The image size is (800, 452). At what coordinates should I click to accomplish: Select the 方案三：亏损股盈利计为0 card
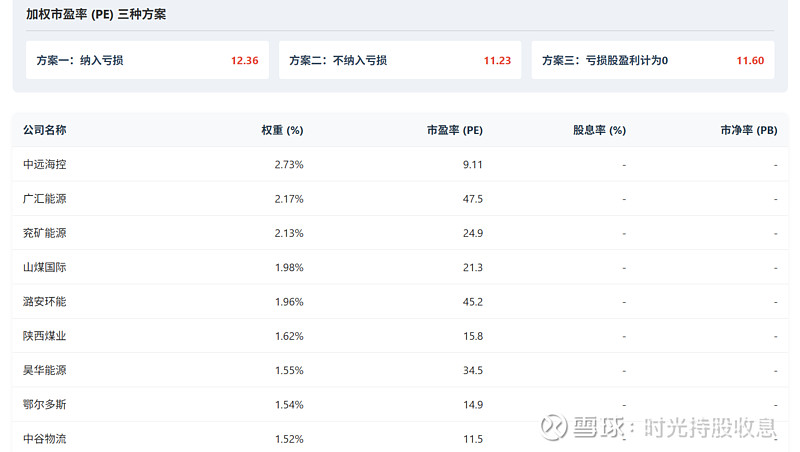tap(653, 60)
